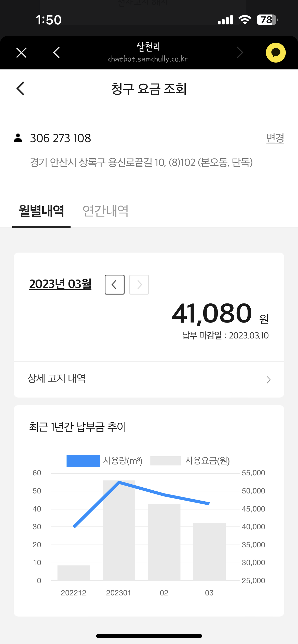Go to previous billing month
Viewport: 298px width, 644px height.
tap(115, 285)
